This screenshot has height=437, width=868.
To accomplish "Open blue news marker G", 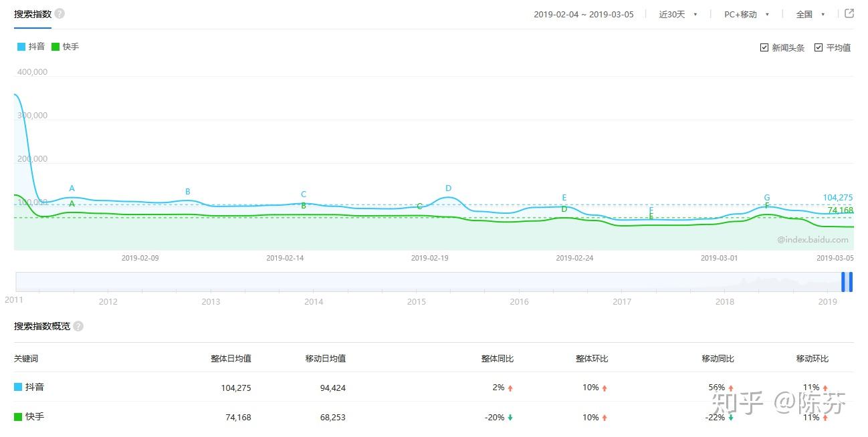I will coord(767,198).
